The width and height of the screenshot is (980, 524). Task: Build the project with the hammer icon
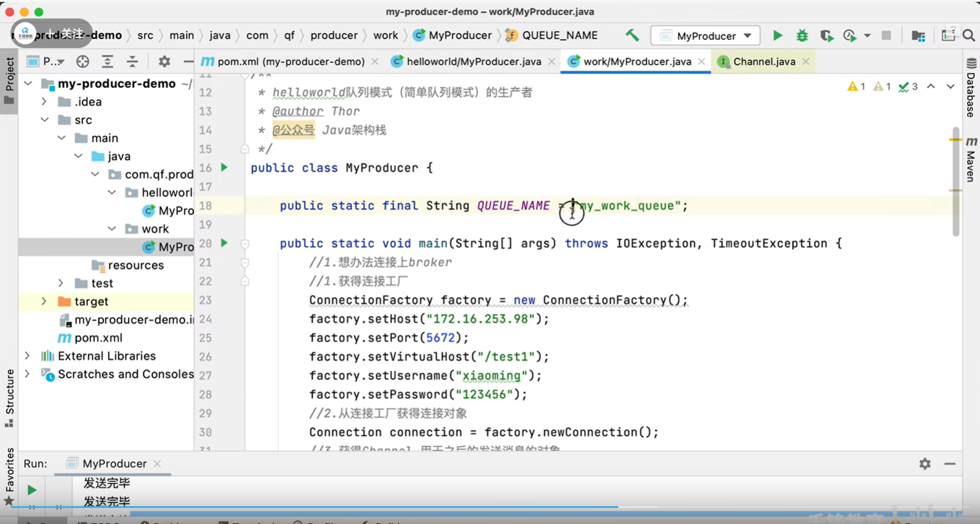click(632, 36)
